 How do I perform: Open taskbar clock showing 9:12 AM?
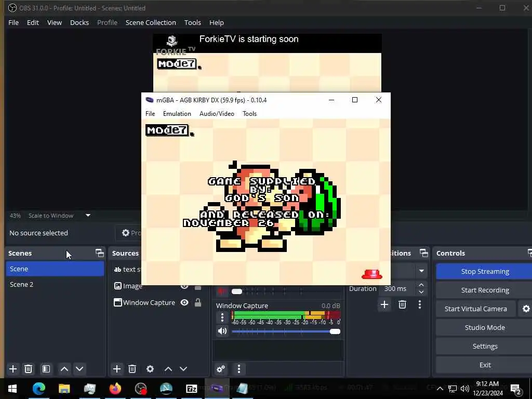click(x=487, y=389)
